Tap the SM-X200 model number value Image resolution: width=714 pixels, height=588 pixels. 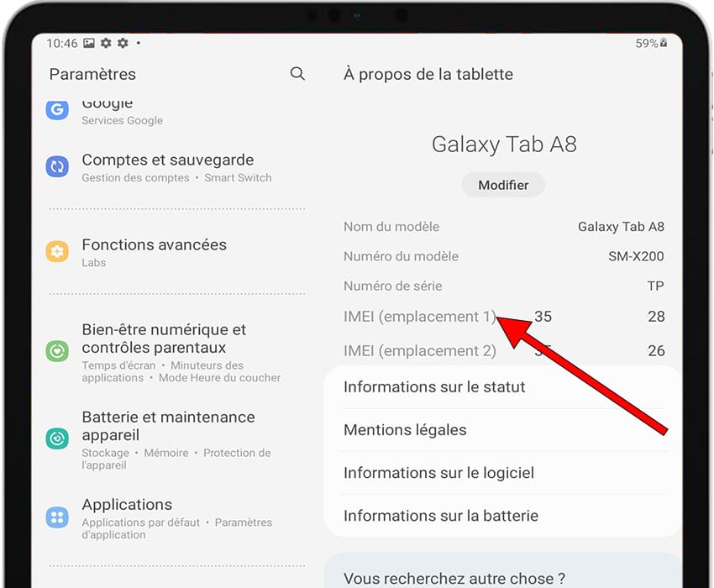click(x=636, y=256)
